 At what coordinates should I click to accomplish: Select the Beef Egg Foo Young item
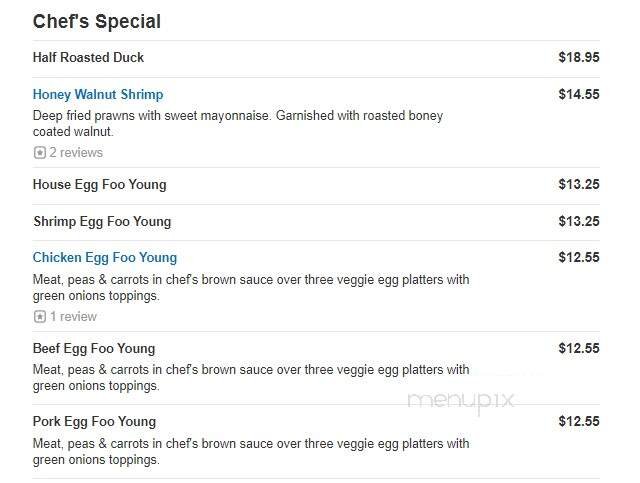tap(94, 349)
